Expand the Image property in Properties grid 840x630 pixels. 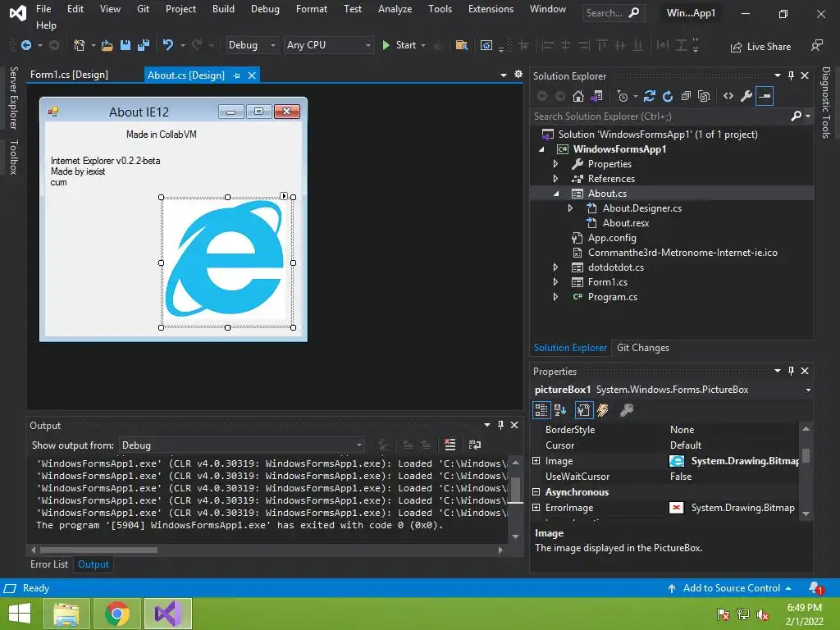point(536,461)
